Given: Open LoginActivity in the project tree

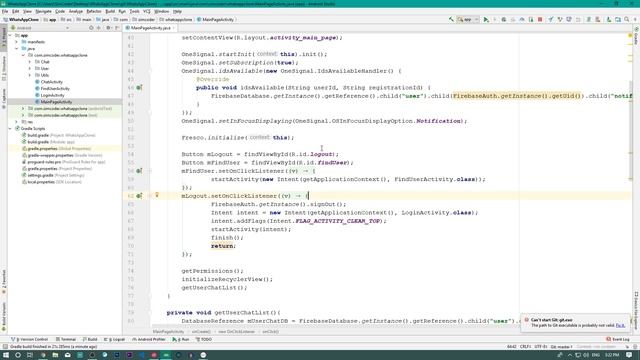Looking at the screenshot, I should [x=52, y=95].
